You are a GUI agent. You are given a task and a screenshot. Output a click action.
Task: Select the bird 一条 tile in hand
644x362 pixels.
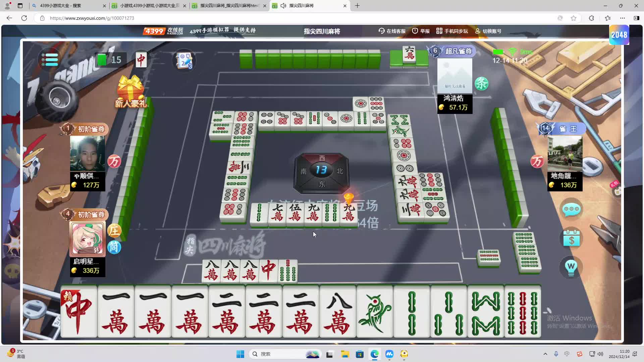point(375,312)
